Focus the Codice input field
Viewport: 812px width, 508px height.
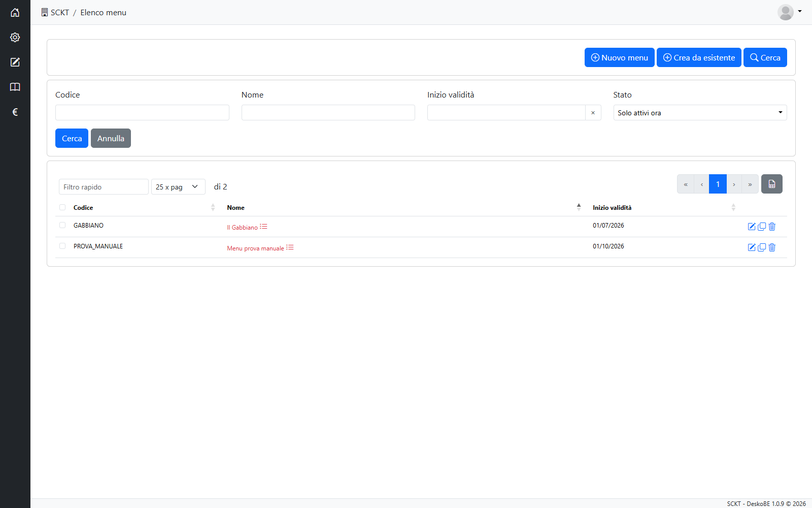click(x=142, y=113)
